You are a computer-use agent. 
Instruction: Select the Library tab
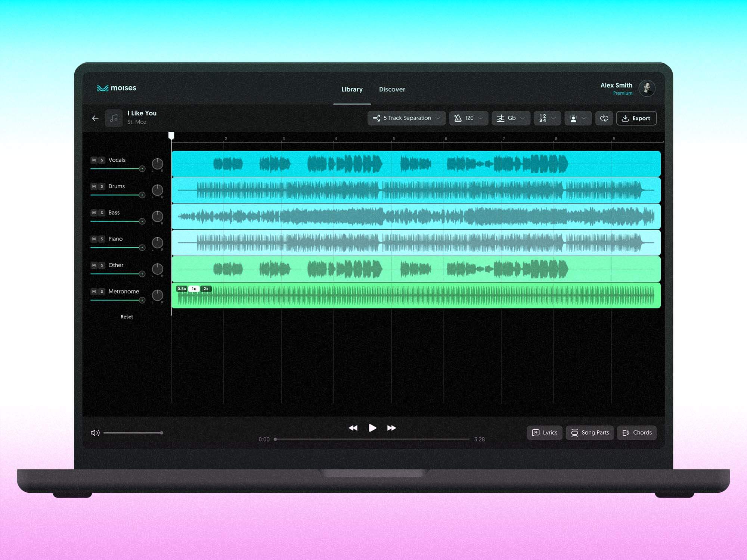tap(352, 90)
